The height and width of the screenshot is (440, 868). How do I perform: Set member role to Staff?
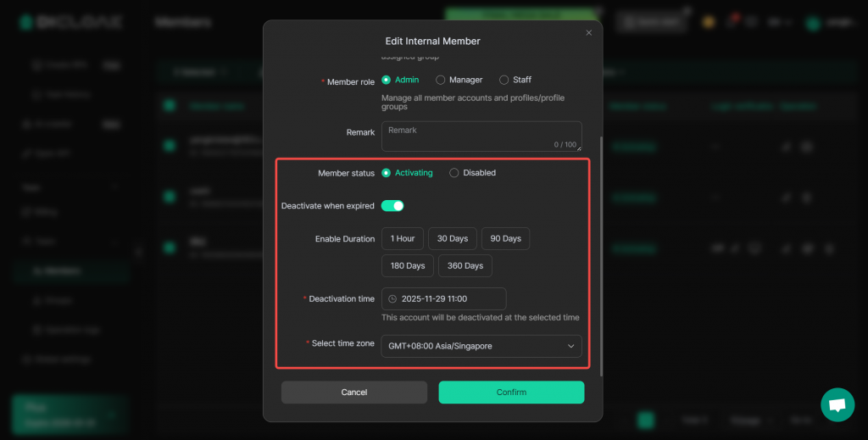point(504,80)
